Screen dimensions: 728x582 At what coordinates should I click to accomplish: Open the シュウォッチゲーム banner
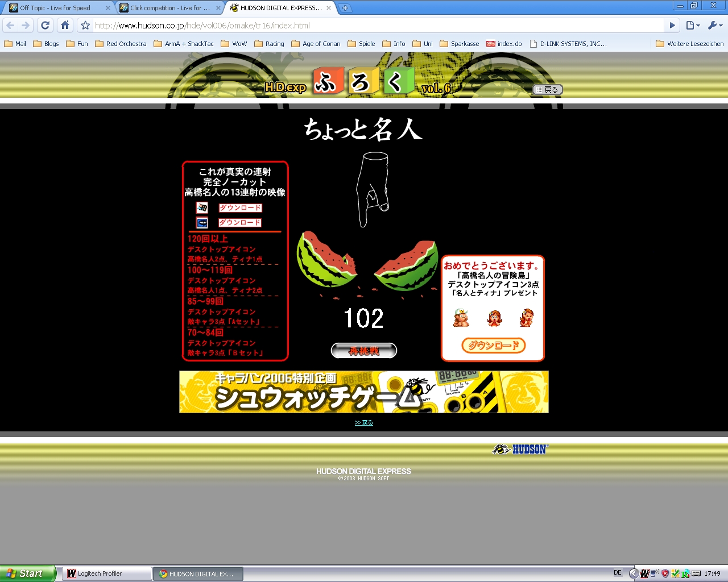pyautogui.click(x=364, y=392)
